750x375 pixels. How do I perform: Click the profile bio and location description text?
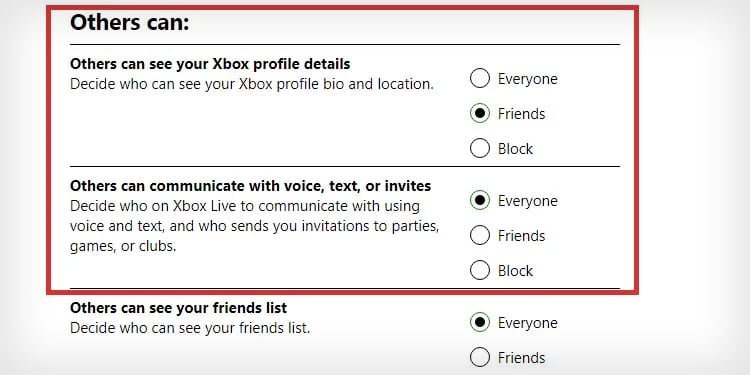[x=252, y=84]
